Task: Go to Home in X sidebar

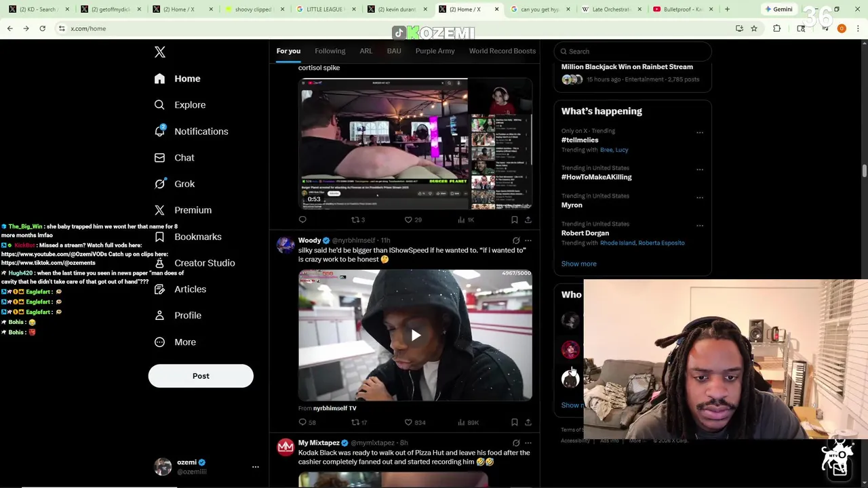Action: [x=177, y=79]
